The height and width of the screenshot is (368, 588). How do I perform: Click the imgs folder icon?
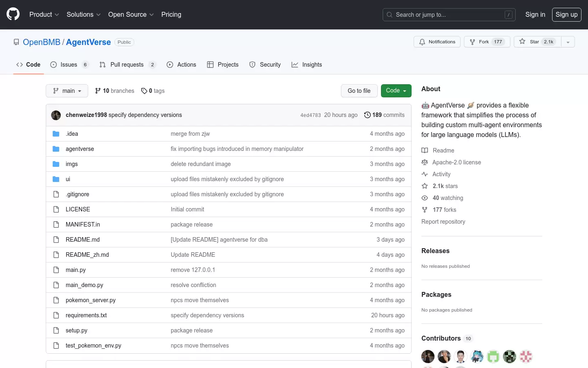(x=56, y=164)
